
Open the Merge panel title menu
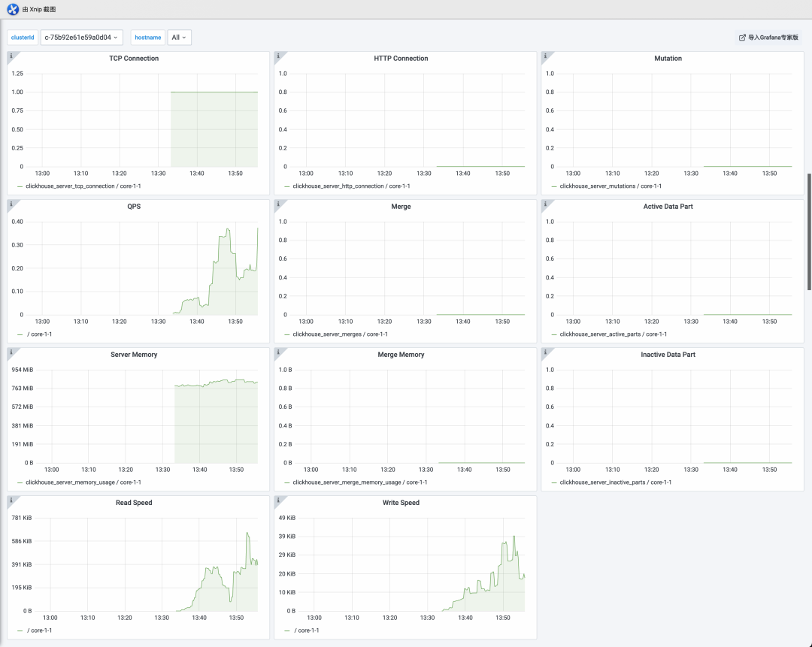click(x=401, y=207)
